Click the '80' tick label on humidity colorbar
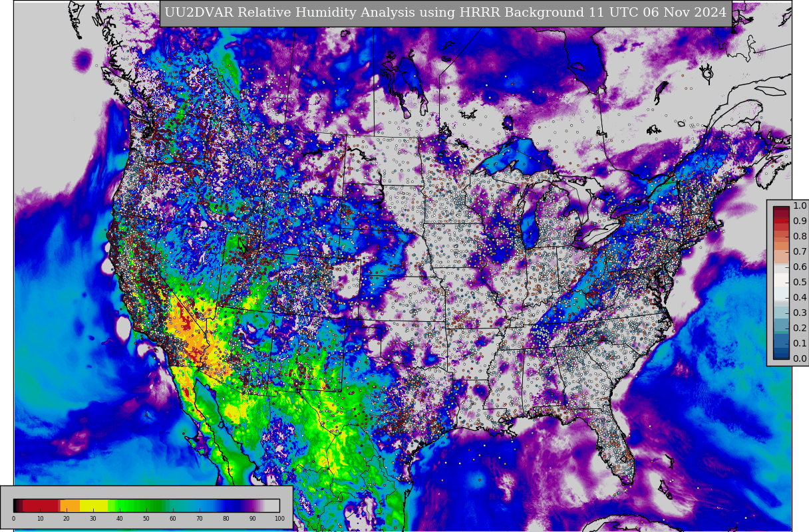Viewport: 809px width, 532px height. pos(226,519)
